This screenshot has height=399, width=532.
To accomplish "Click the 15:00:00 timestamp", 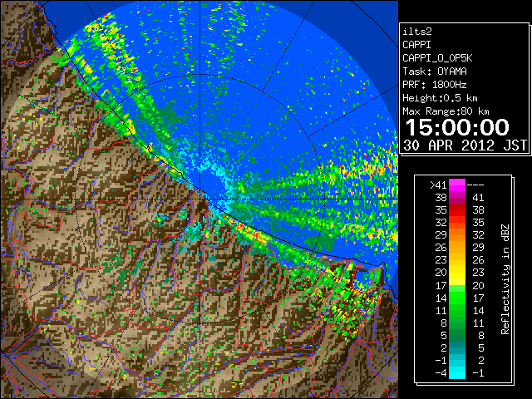I will click(457, 127).
